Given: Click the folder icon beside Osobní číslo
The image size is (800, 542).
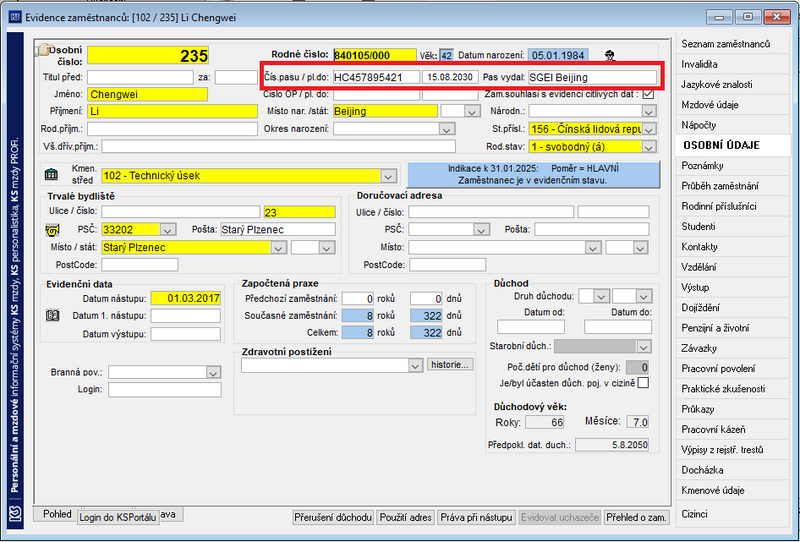Looking at the screenshot, I should click(43, 50).
